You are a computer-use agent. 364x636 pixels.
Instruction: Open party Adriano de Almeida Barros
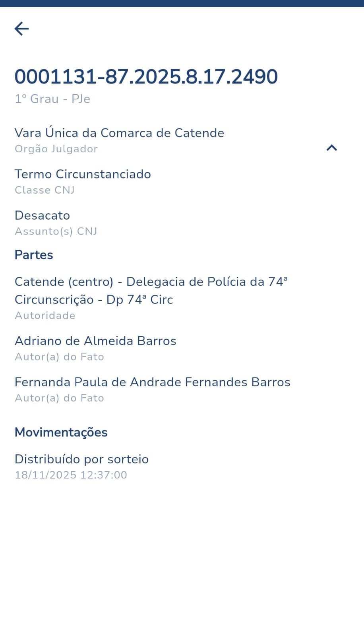[x=95, y=341]
